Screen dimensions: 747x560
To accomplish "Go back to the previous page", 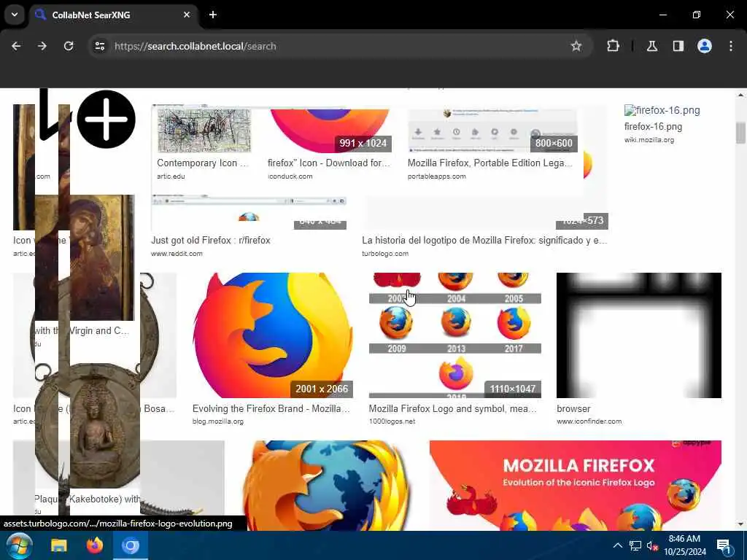I will click(x=16, y=46).
